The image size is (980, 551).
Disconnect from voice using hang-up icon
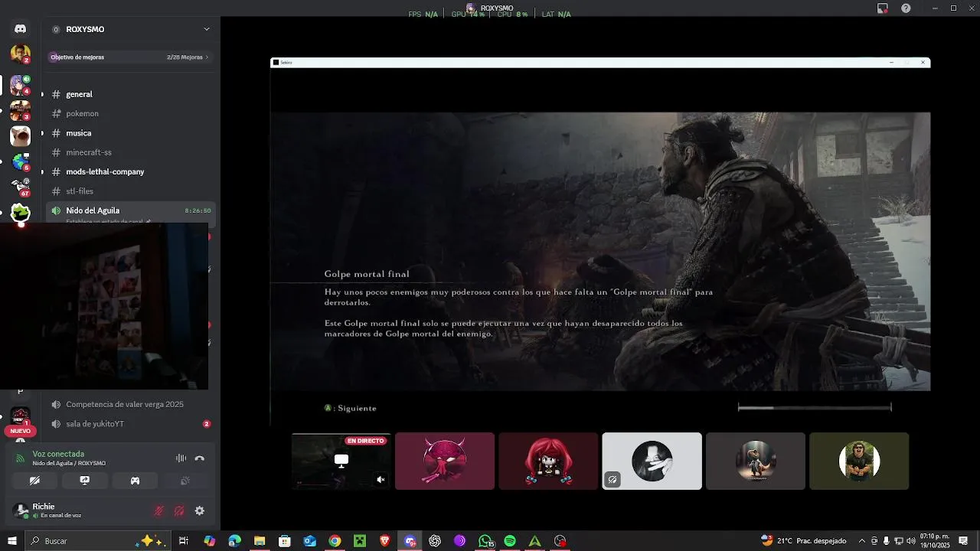(x=200, y=458)
